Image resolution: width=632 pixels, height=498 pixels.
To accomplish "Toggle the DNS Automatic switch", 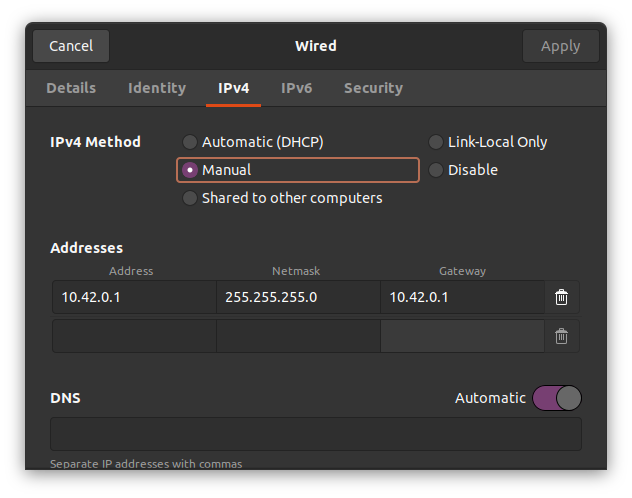I will pyautogui.click(x=557, y=398).
